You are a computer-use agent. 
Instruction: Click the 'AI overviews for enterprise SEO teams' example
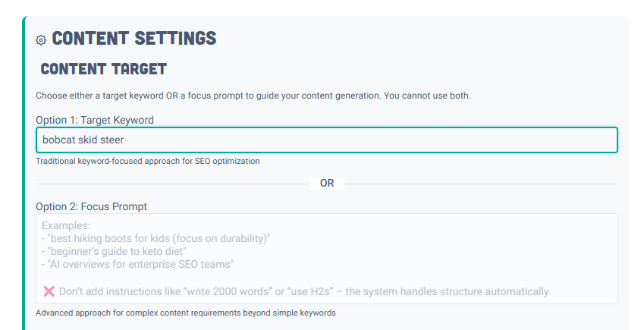click(x=138, y=265)
